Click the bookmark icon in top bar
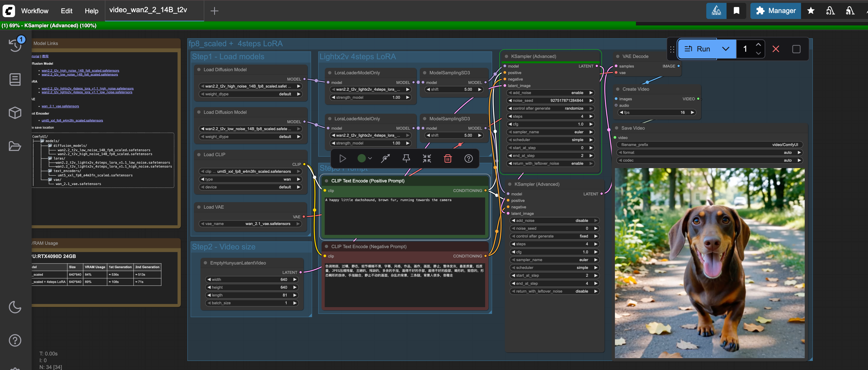 point(737,11)
